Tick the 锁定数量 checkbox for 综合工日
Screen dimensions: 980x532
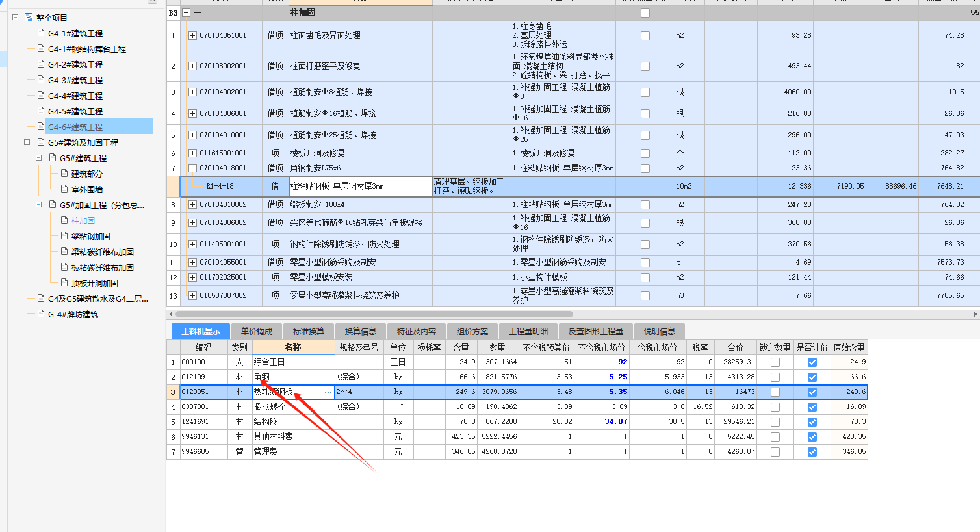[775, 362]
